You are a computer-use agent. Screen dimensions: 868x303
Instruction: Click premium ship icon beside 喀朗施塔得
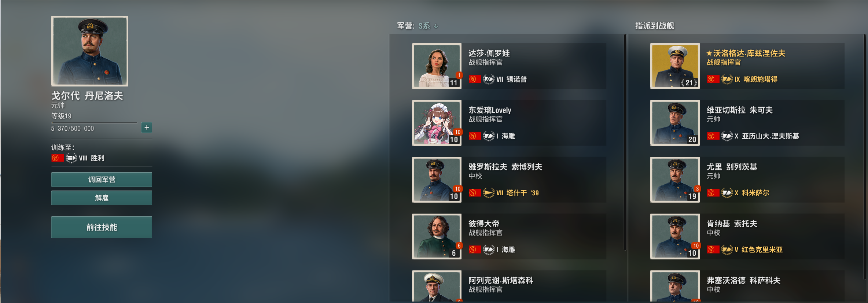[727, 79]
